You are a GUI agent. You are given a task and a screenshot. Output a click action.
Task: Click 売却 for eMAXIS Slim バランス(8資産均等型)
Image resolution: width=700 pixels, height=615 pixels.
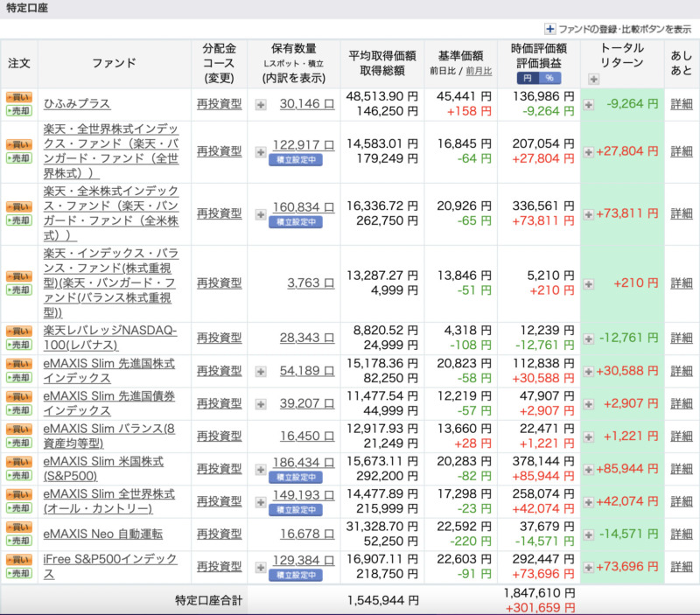19,443
